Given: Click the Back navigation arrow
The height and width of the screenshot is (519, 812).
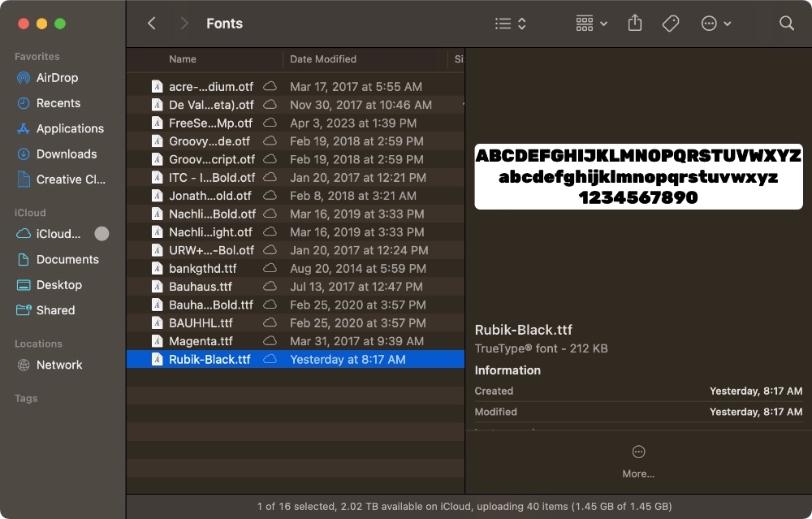Looking at the screenshot, I should click(152, 23).
